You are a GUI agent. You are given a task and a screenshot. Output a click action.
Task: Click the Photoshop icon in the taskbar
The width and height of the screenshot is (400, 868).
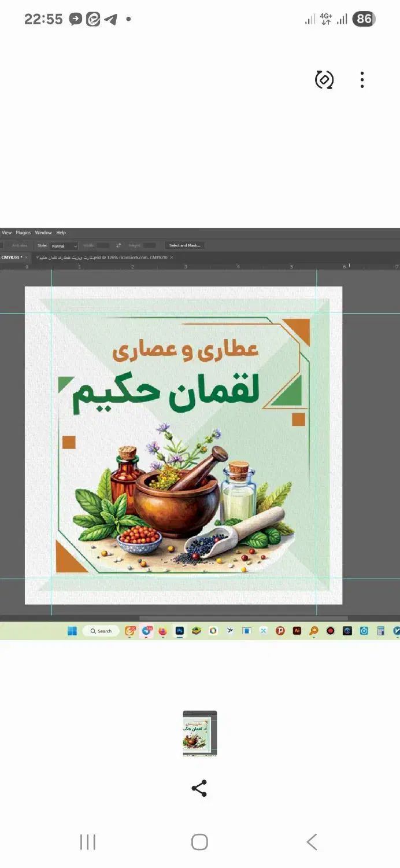click(x=180, y=631)
